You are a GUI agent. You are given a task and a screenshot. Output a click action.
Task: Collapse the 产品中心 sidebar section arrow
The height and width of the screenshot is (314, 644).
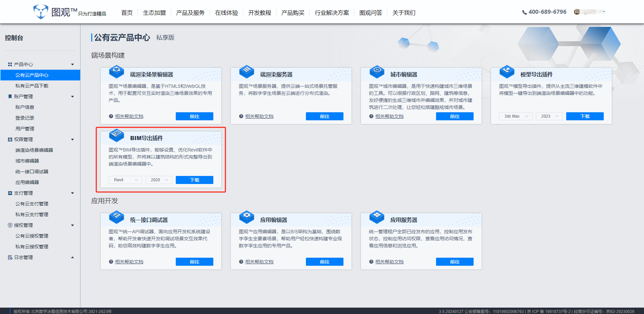click(x=72, y=64)
